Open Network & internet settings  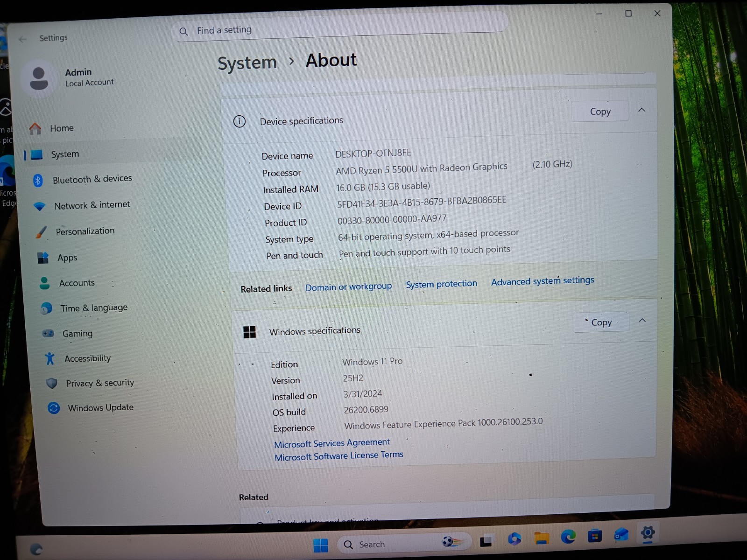[x=92, y=205]
